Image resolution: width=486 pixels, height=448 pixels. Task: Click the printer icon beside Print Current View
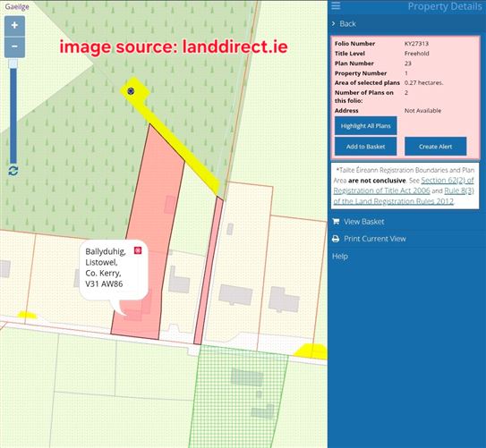(x=336, y=239)
